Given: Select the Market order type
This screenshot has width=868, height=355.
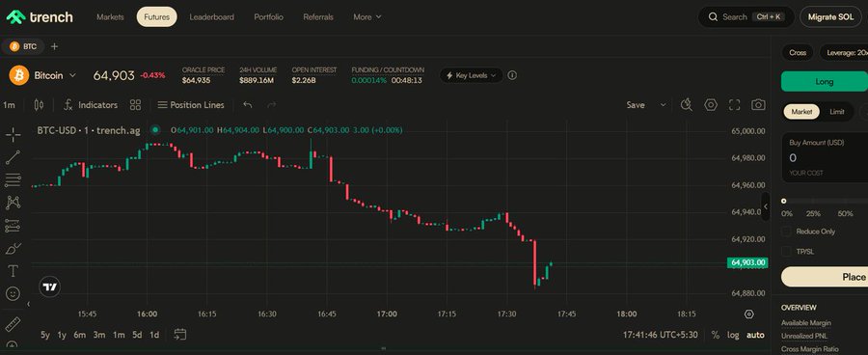Looking at the screenshot, I should (x=801, y=111).
